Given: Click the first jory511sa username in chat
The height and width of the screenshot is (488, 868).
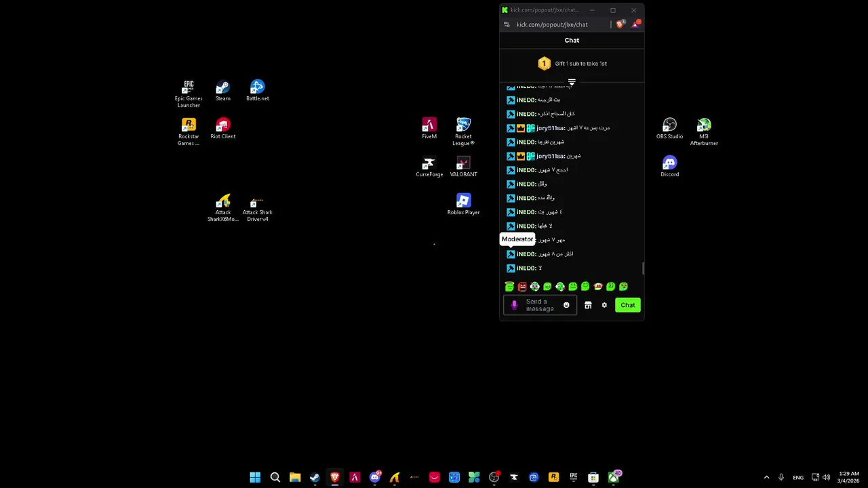Looking at the screenshot, I should (x=551, y=128).
